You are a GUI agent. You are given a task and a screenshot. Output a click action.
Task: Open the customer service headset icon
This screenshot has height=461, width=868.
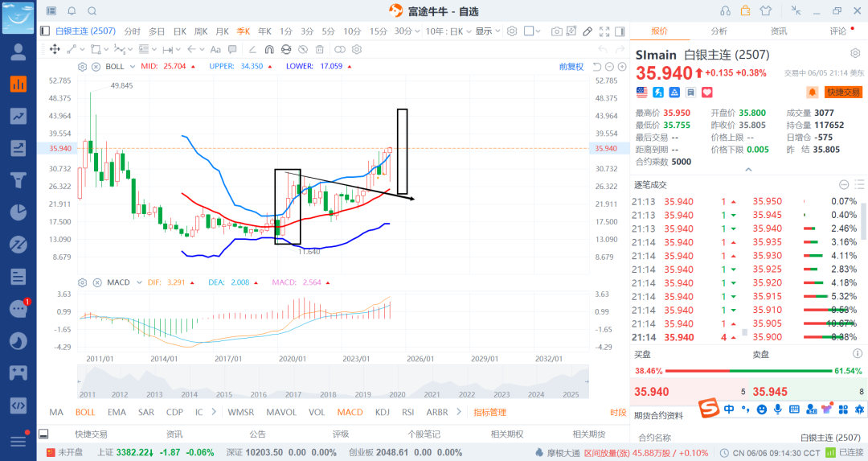click(x=726, y=10)
